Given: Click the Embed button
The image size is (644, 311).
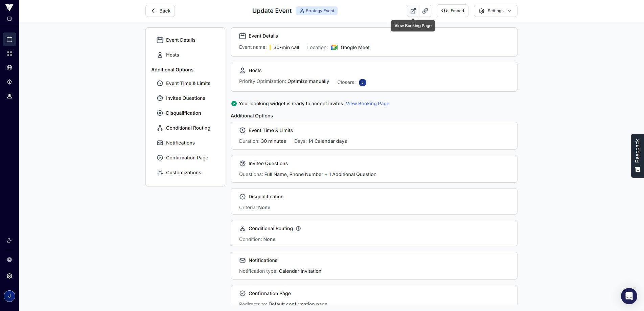Looking at the screenshot, I should (453, 11).
